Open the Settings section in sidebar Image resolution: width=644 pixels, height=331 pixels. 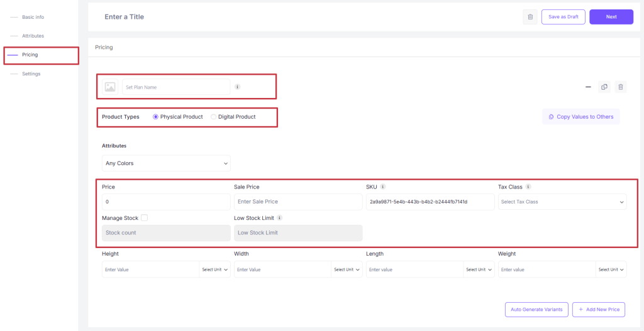pos(31,74)
